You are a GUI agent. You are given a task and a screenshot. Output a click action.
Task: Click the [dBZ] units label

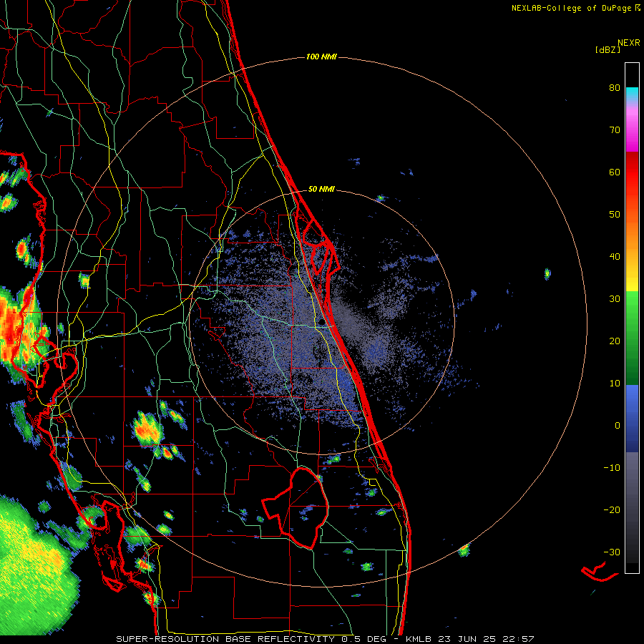pos(608,49)
